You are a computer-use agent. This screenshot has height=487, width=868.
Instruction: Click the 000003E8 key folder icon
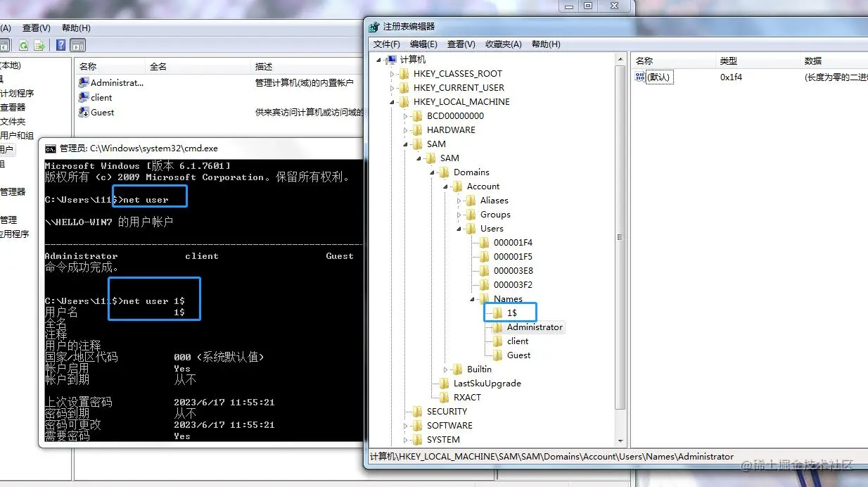click(485, 271)
